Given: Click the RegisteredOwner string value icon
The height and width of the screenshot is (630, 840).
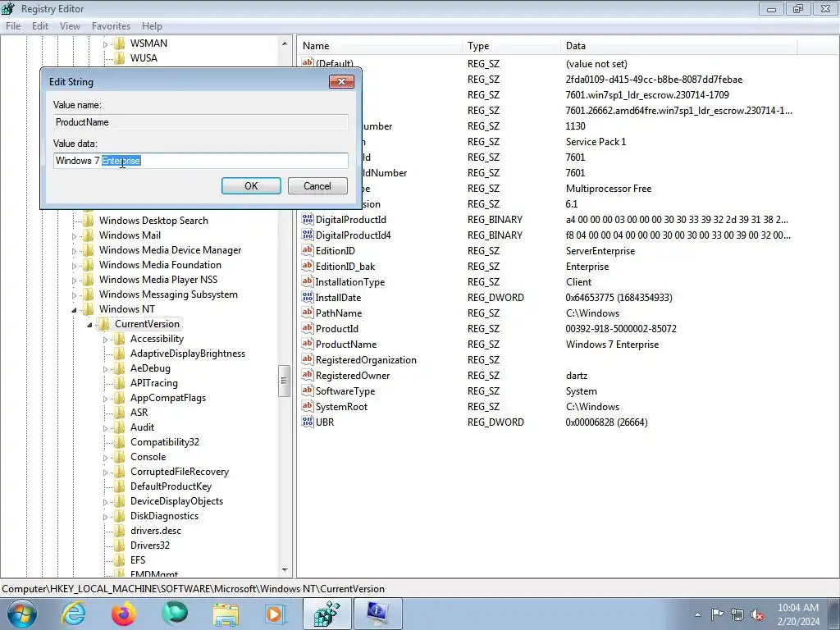Looking at the screenshot, I should click(x=308, y=375).
